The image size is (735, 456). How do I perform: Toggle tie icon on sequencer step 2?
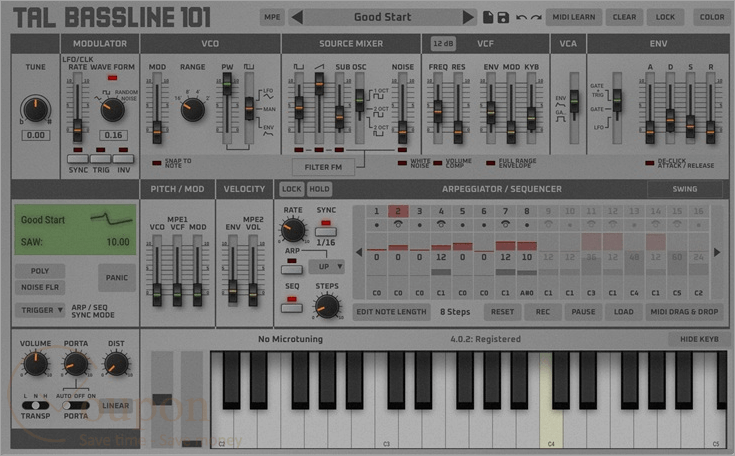click(x=398, y=224)
